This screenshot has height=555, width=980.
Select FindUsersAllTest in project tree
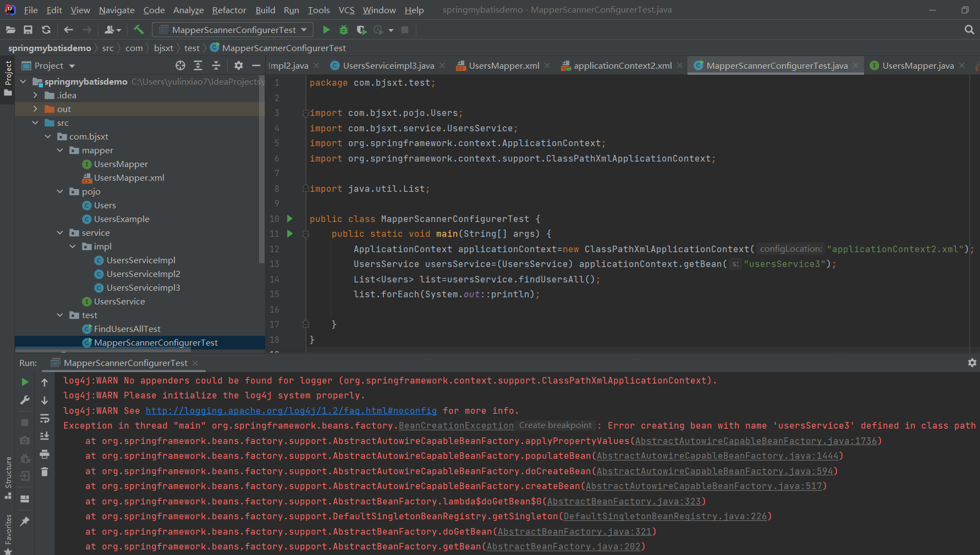pos(127,329)
